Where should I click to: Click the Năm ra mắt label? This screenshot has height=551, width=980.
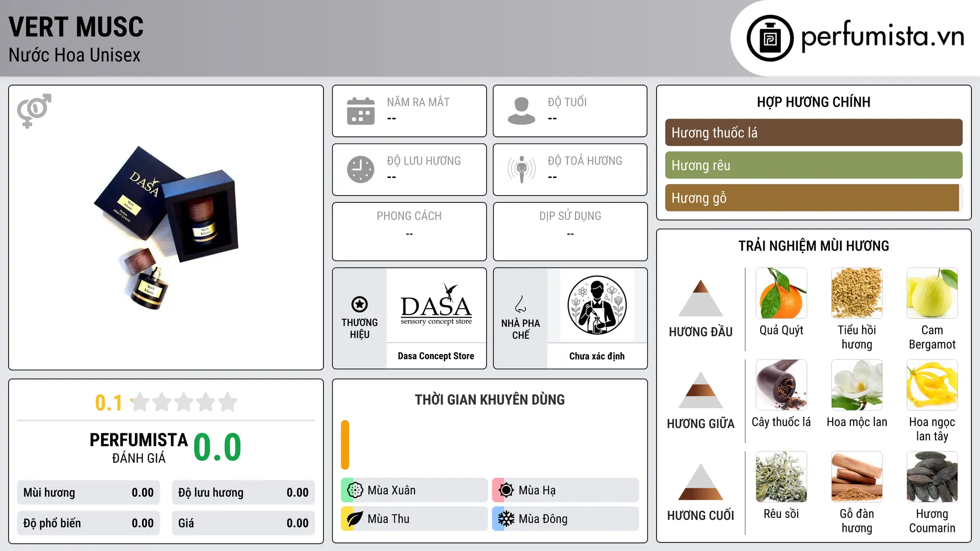[x=418, y=102]
